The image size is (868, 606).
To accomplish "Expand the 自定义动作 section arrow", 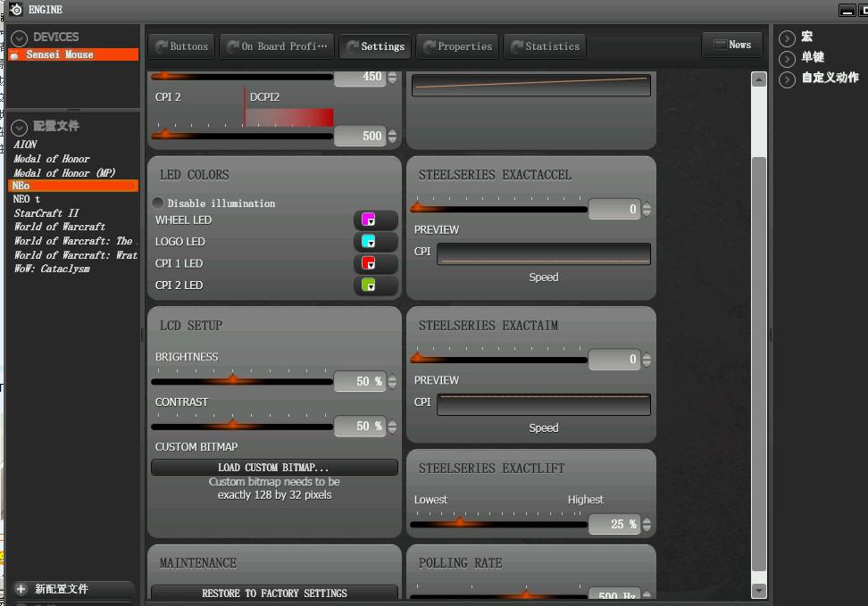I will pos(787,79).
